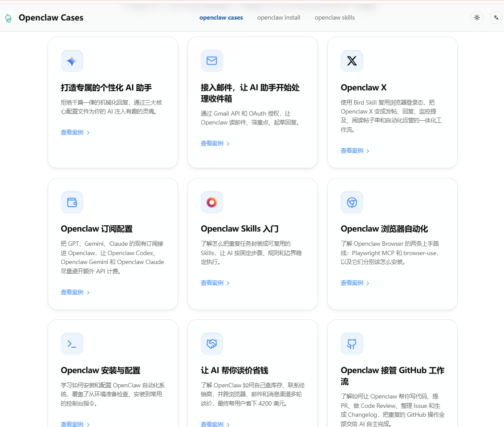Click the chevron after 查看案例 on 接入邮件 card
The image size is (504, 427).
pyautogui.click(x=228, y=144)
